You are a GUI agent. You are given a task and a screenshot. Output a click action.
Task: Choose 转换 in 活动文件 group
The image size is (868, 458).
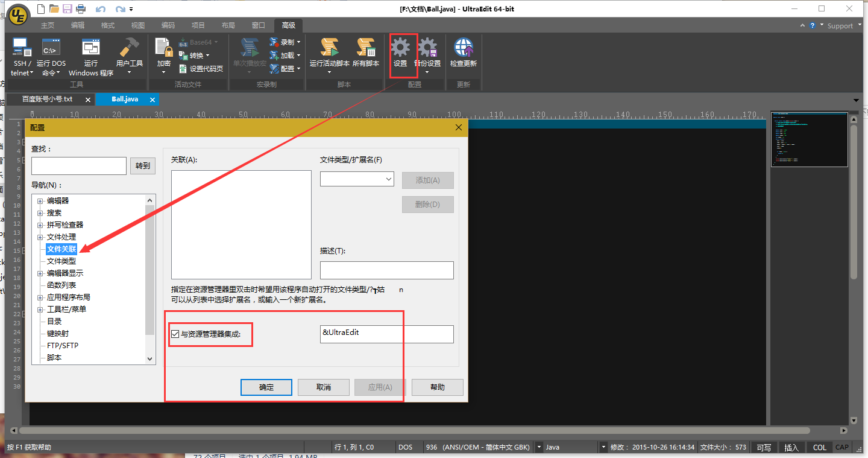pyautogui.click(x=196, y=56)
